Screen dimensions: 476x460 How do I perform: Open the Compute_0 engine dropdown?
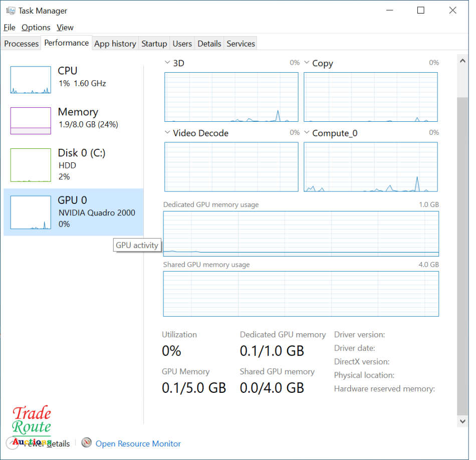[307, 133]
